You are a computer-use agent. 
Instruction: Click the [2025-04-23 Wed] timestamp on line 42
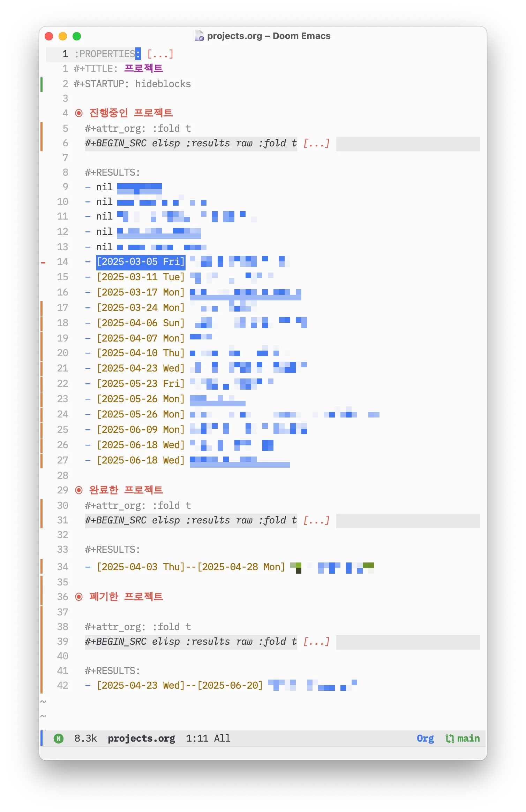click(x=141, y=685)
